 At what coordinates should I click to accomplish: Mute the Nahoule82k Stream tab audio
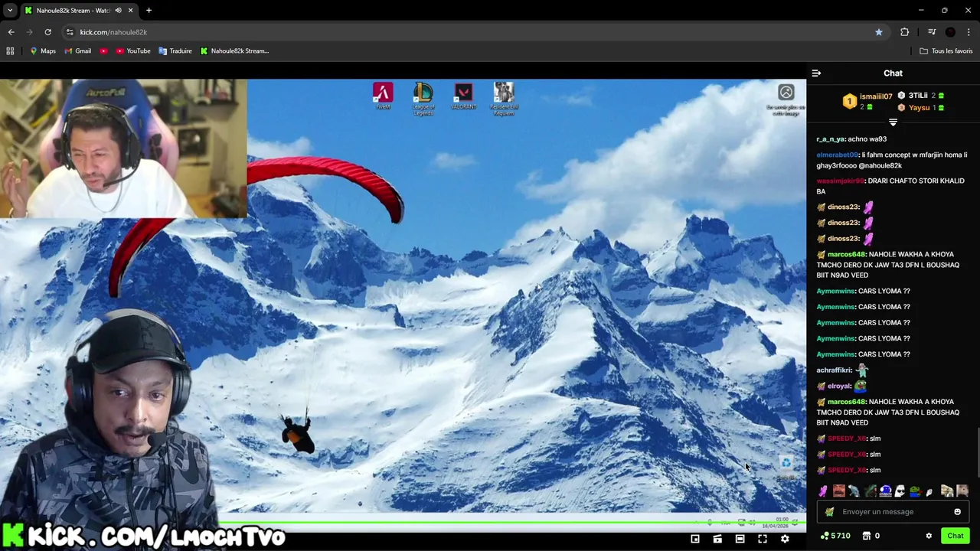coord(118,11)
